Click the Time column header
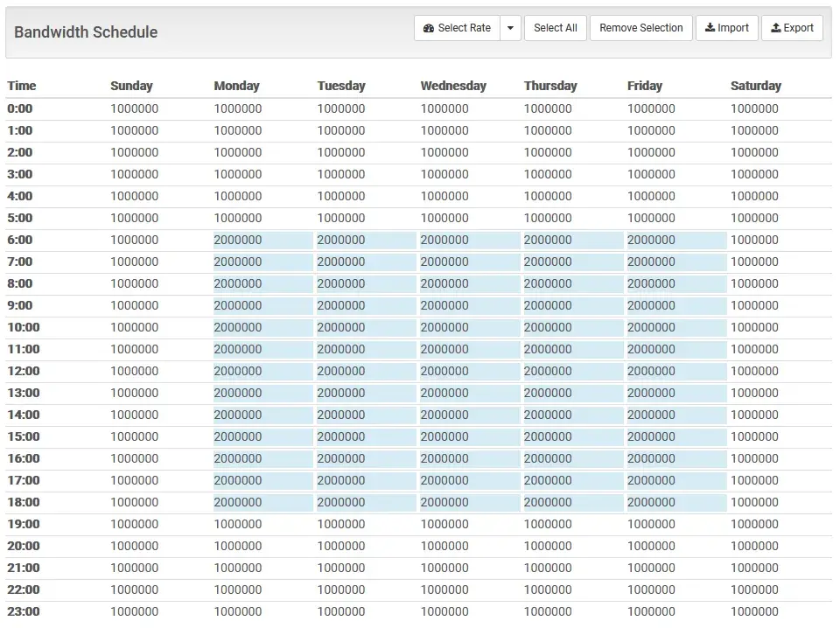The width and height of the screenshot is (840, 628). (21, 86)
